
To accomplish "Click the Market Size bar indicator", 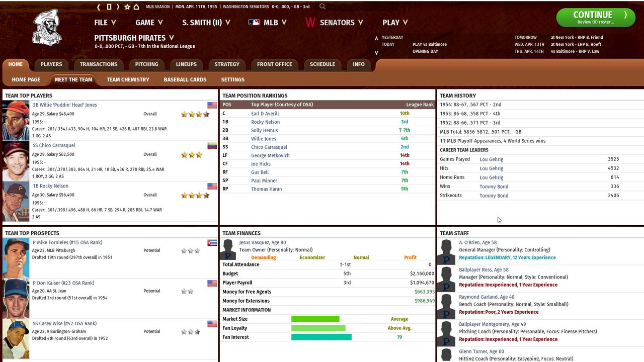I will pyautogui.click(x=315, y=319).
